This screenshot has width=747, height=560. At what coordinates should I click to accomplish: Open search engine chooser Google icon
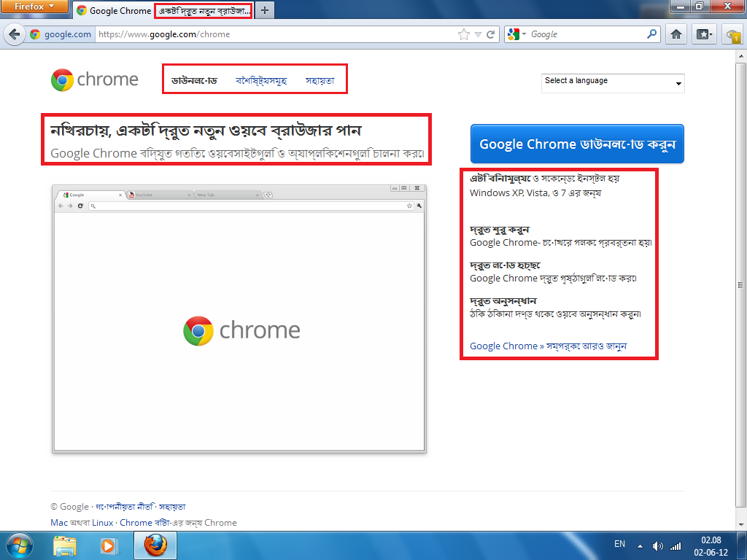pyautogui.click(x=516, y=34)
